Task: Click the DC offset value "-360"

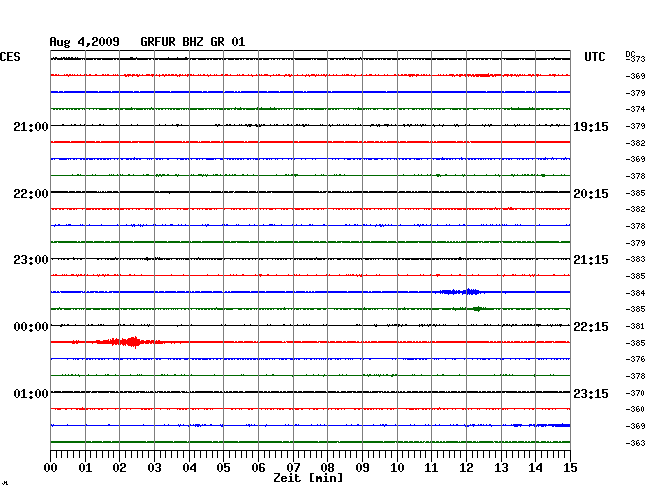Action: coord(635,409)
